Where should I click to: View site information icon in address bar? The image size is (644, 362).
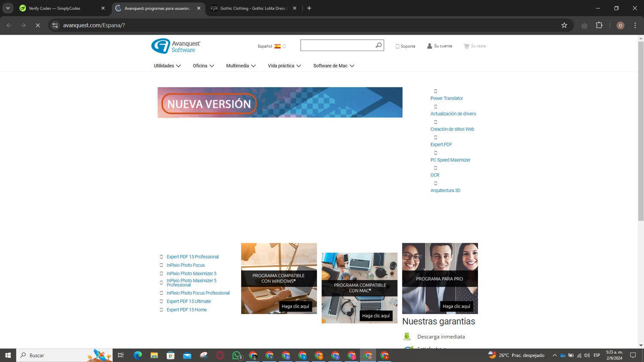55,25
